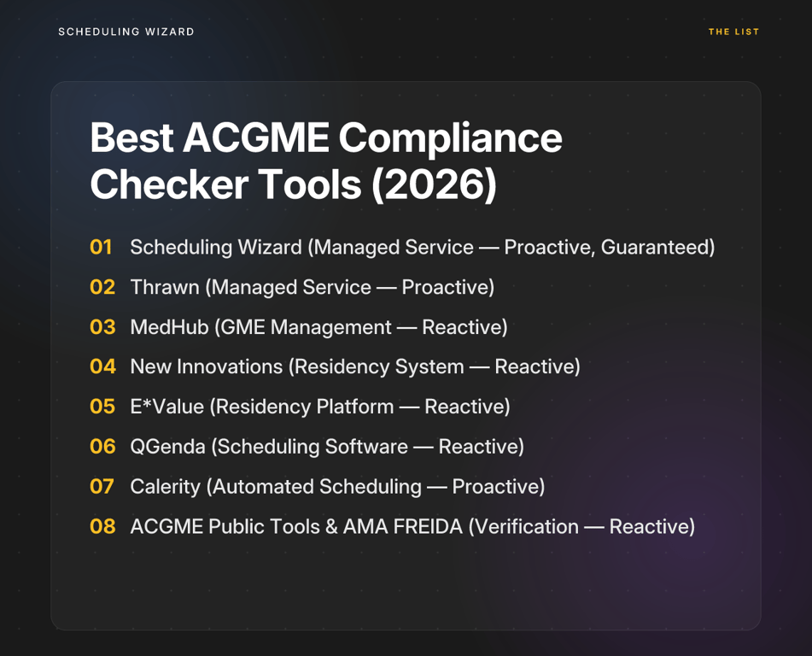Click the number 05 marker
Screen dimensions: 812x656
[x=102, y=407]
